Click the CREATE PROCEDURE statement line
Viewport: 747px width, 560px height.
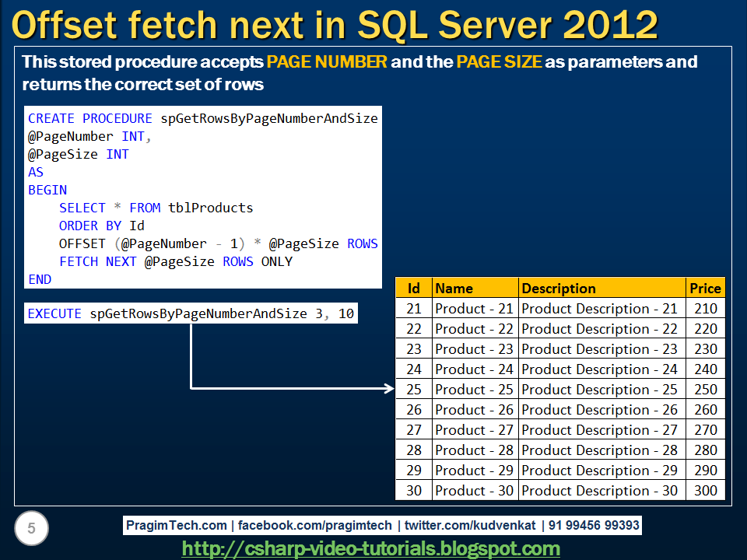coord(202,118)
